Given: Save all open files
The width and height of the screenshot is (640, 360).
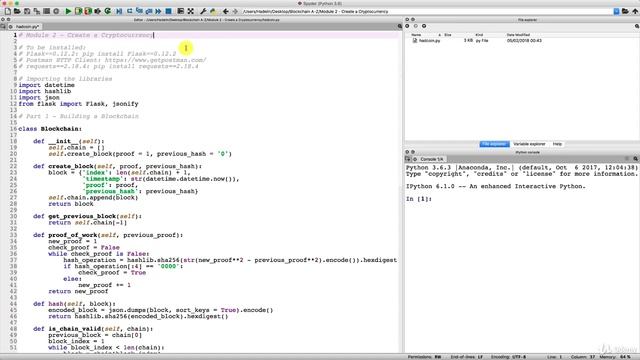Looking at the screenshot, I should coord(37,11).
